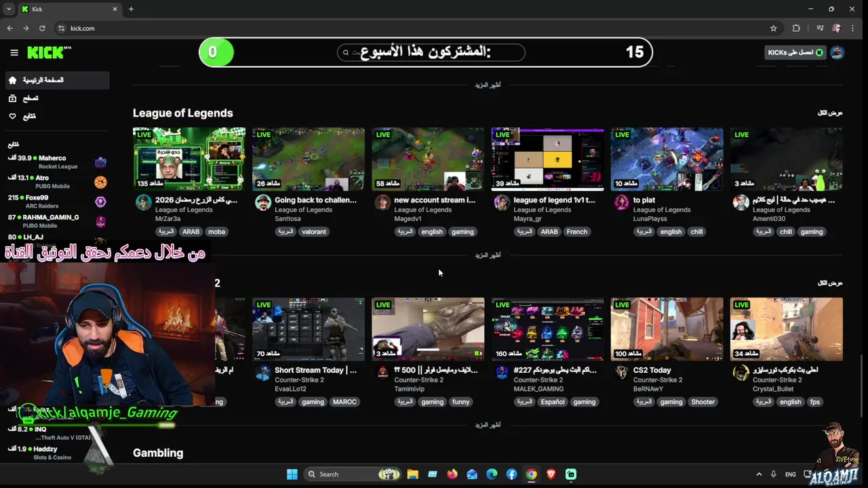Select the moba tag under MrZar3a
Screen dimensions: 868x488
216,232
